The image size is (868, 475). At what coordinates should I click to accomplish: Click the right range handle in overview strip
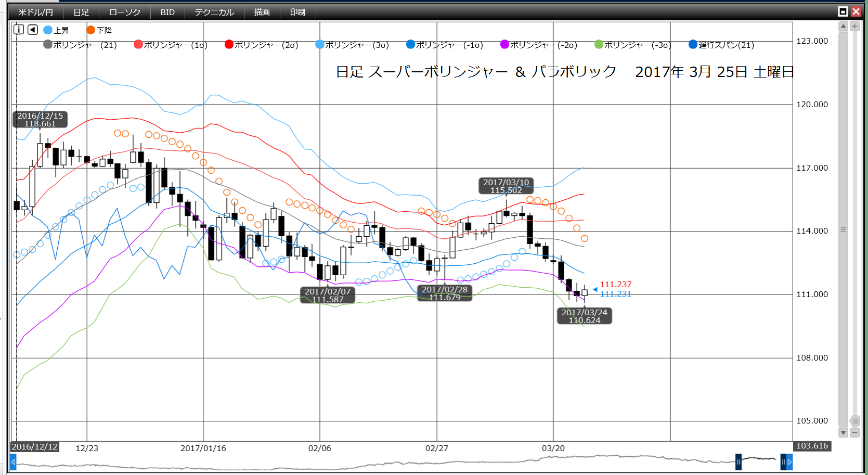pyautogui.click(x=783, y=461)
